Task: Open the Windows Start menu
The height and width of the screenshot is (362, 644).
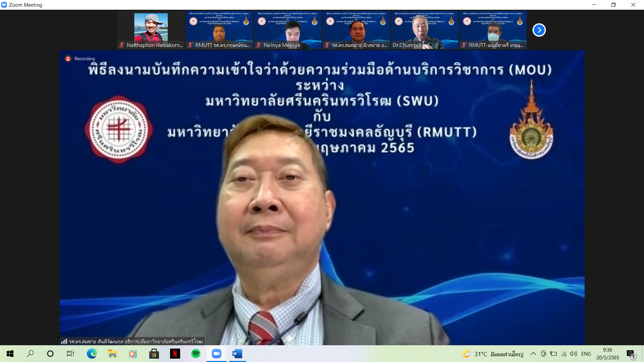Action: pyautogui.click(x=10, y=354)
